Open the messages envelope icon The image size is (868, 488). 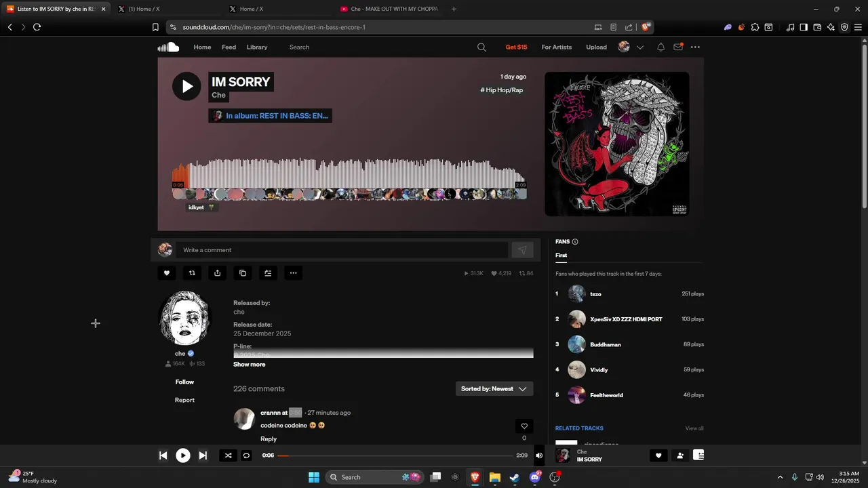[678, 47]
